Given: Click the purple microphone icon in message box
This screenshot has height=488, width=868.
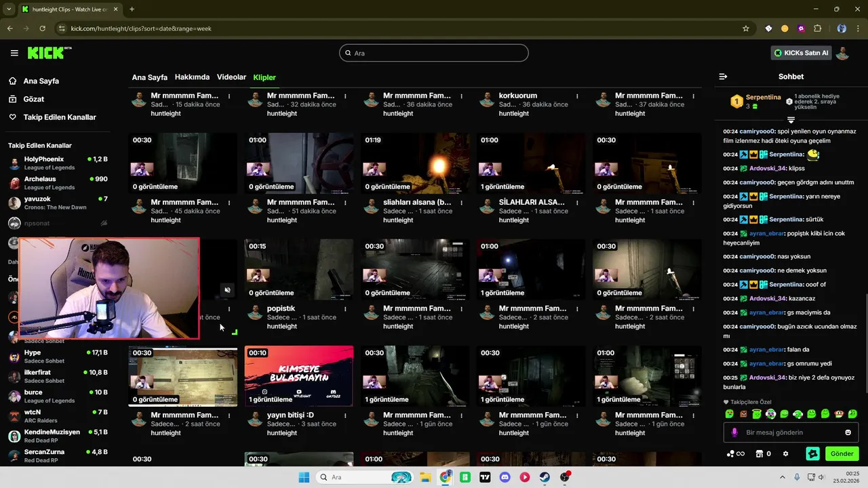Looking at the screenshot, I should pyautogui.click(x=734, y=432).
